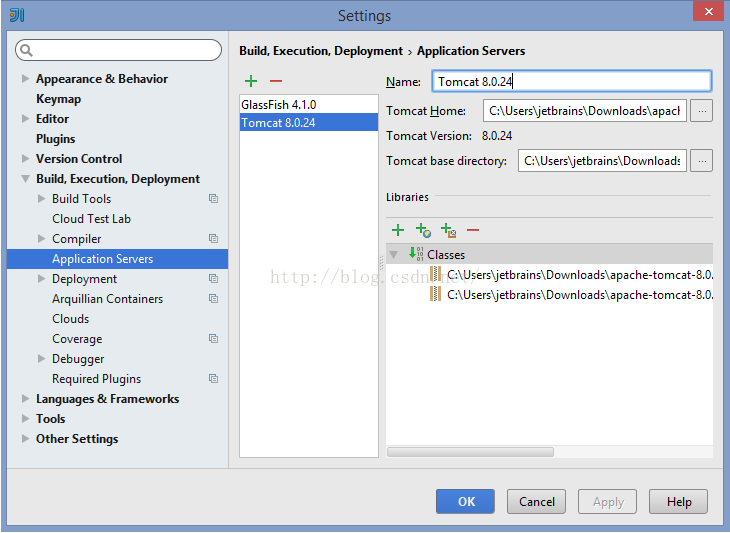Viewport: 730px width, 533px height.
Task: Expand the Deployment node
Action: (x=41, y=278)
